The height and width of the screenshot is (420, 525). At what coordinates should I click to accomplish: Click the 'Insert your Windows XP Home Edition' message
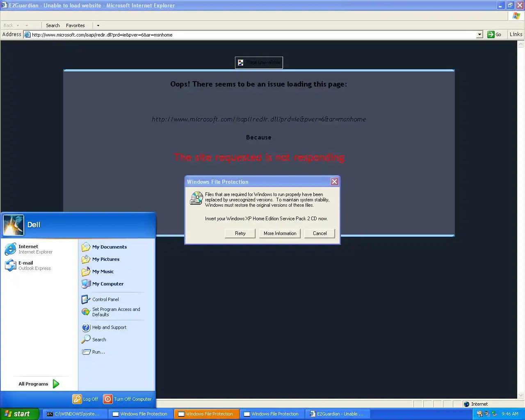[x=266, y=219]
